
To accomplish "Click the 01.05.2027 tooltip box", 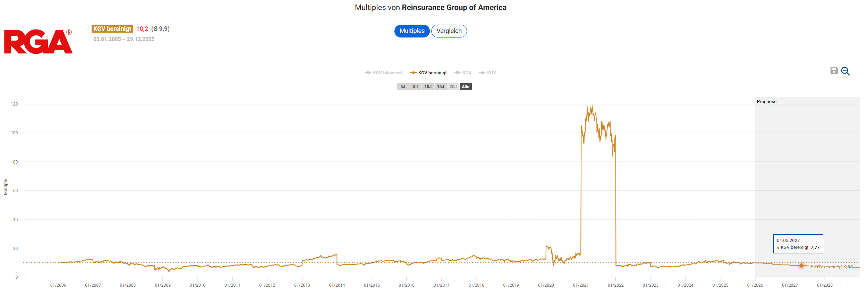I will [x=798, y=244].
